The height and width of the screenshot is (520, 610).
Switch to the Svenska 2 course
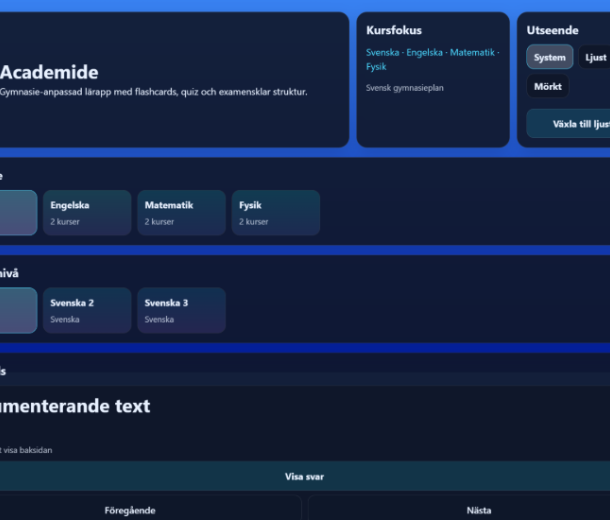point(87,310)
